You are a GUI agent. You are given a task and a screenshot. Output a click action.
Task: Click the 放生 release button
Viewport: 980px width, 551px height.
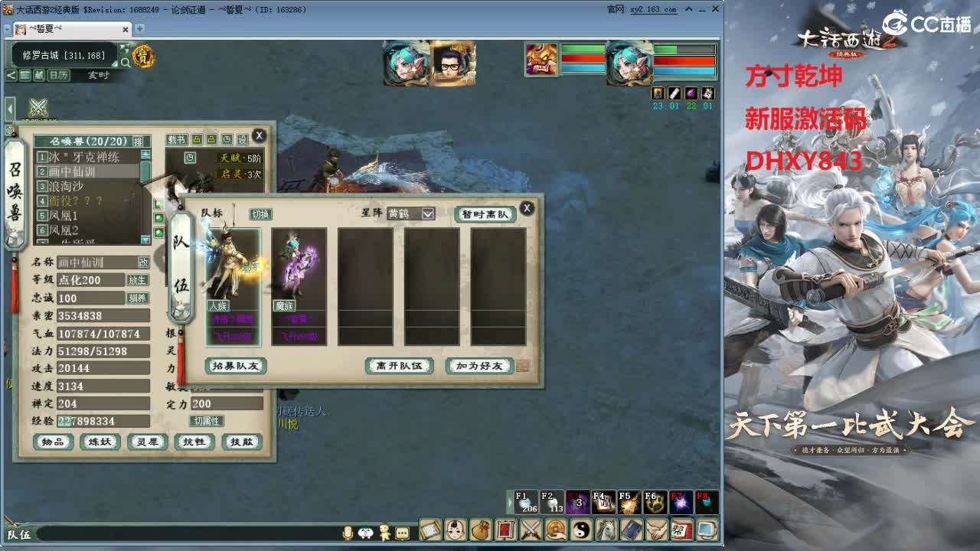click(x=137, y=280)
